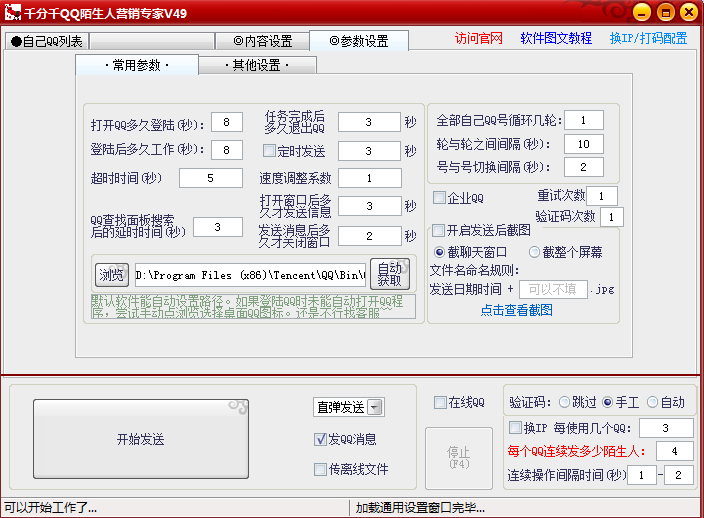Click the 定时发送 seconds field

[369, 151]
